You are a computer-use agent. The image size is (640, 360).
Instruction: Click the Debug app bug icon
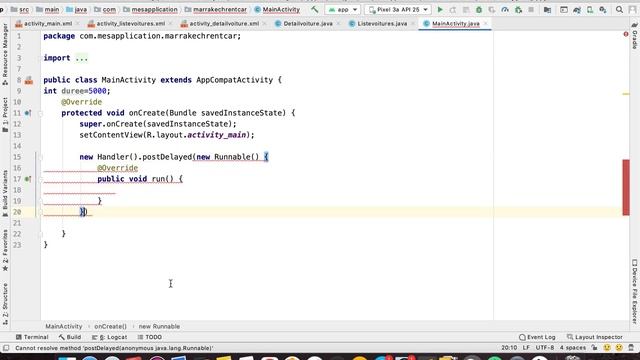(479, 9)
